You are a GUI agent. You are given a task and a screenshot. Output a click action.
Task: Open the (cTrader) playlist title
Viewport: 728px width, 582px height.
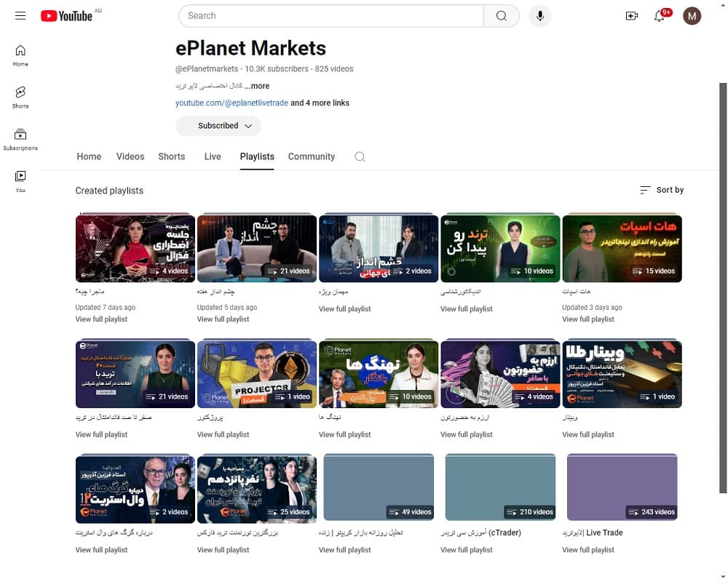tap(480, 533)
